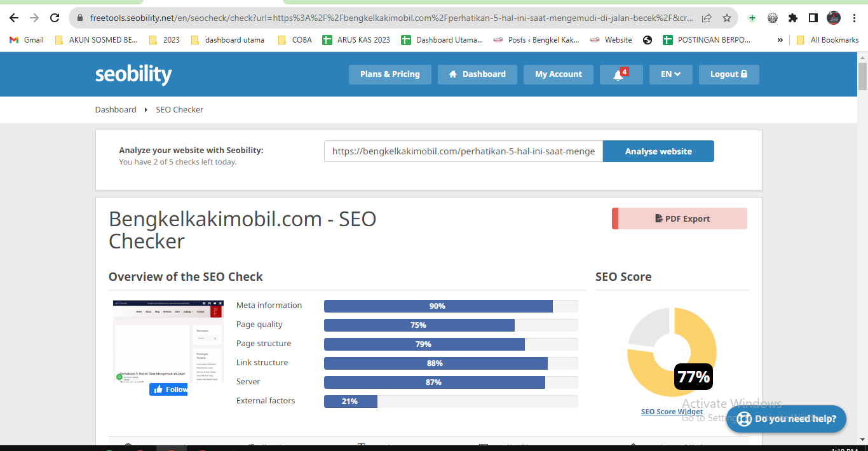Click Page quality 75% bar
The image size is (868, 451).
point(451,325)
